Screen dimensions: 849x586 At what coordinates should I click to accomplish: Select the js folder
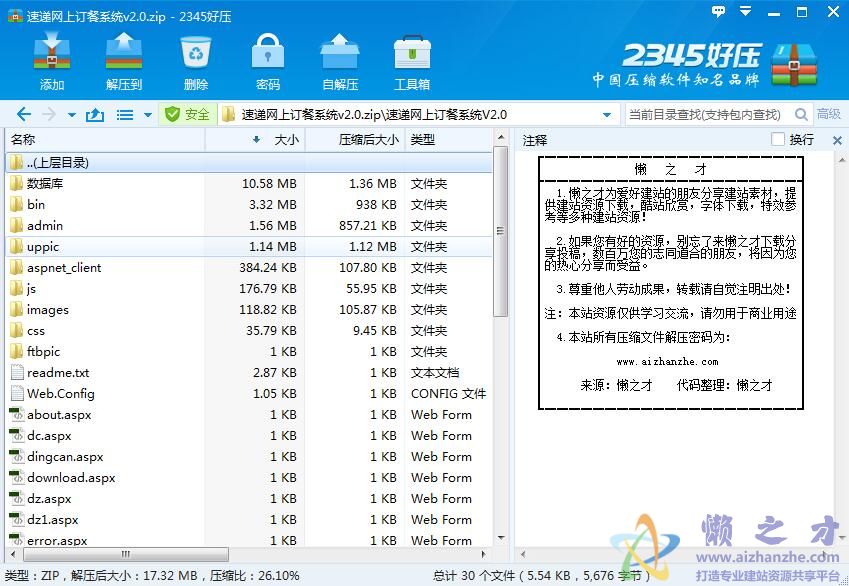(x=31, y=289)
